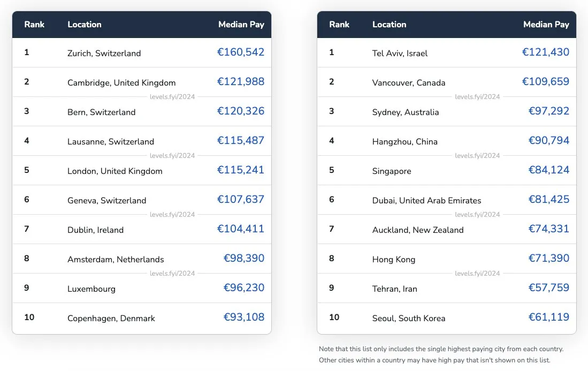
Task: Select the Hong Kong row
Action: [x=447, y=259]
